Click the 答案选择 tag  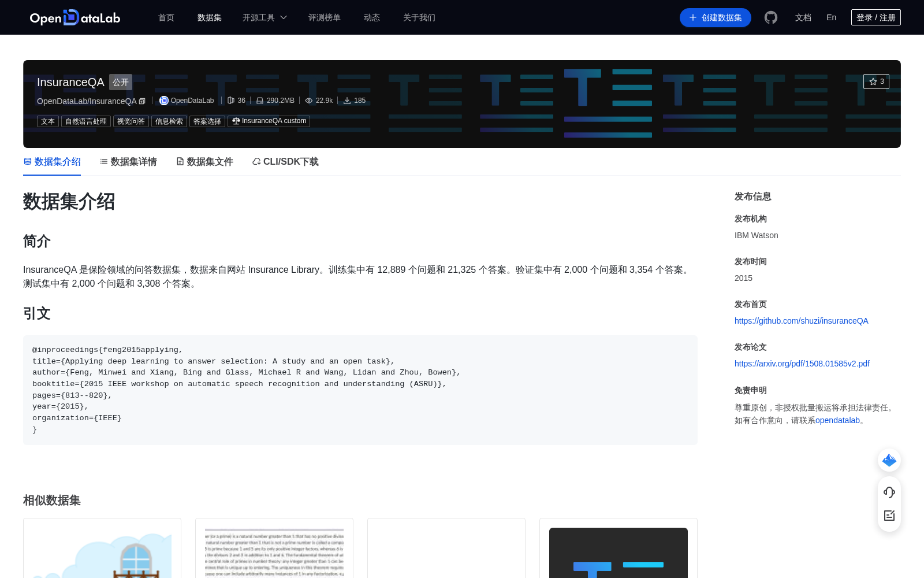[207, 121]
